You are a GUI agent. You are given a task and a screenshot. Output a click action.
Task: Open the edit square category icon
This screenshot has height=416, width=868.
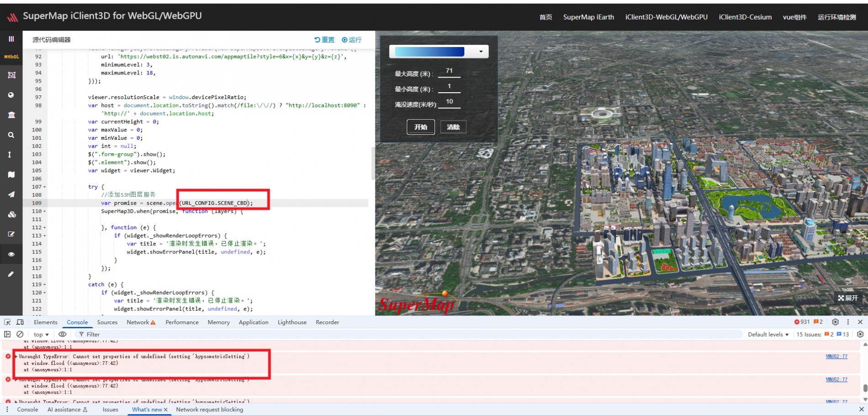click(x=11, y=234)
